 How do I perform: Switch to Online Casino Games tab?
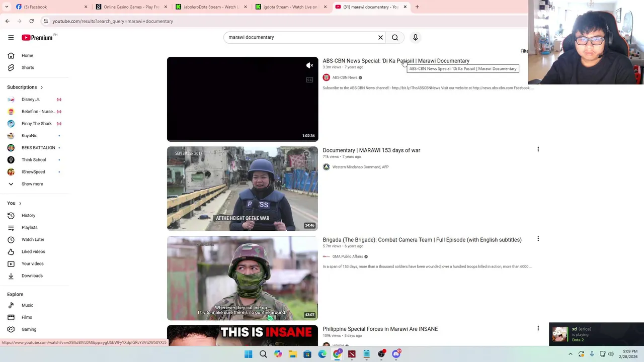tap(131, 7)
